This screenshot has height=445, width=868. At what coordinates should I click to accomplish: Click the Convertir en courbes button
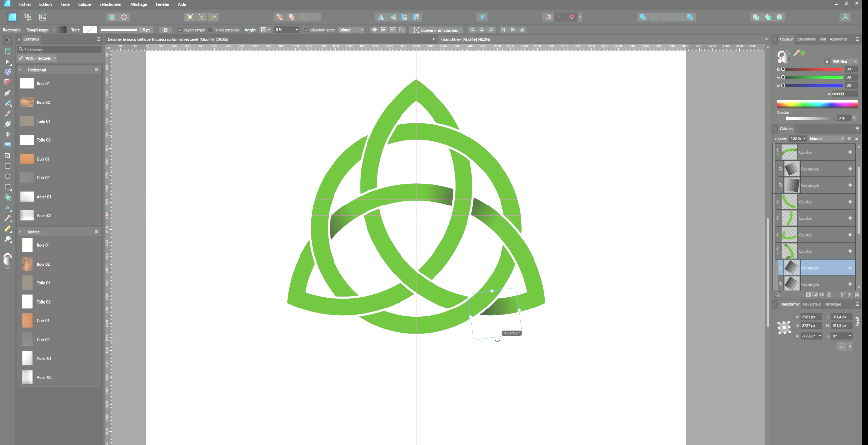pos(435,30)
